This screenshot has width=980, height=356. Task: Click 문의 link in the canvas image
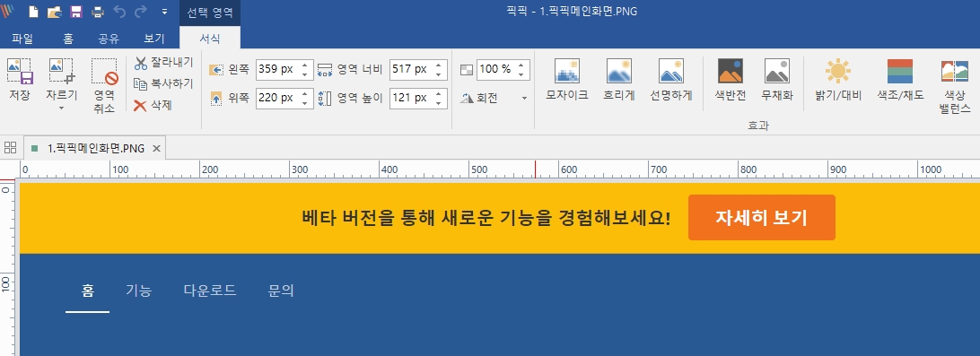(x=281, y=291)
